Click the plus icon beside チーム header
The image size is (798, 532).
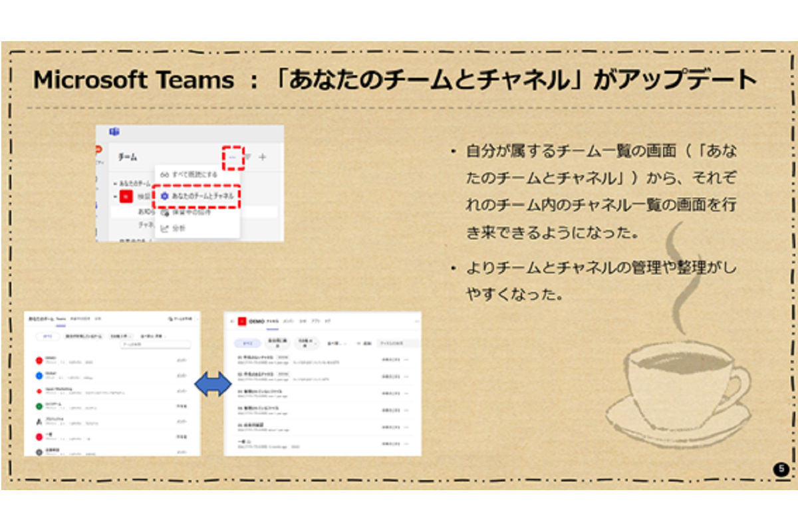click(x=263, y=157)
